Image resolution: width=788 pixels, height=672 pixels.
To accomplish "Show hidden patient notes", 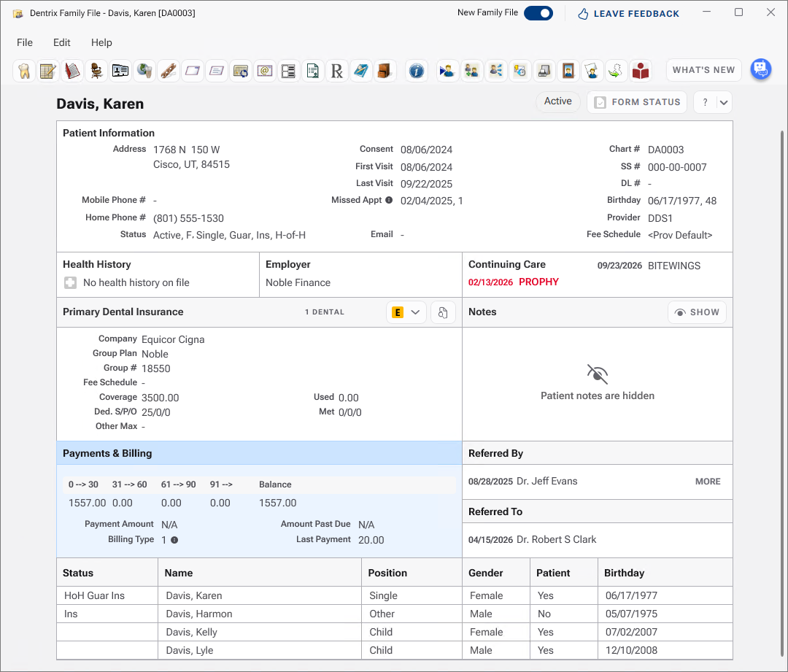I will tap(697, 312).
